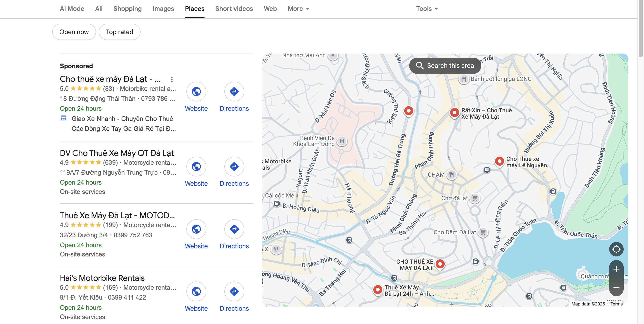Open Hai's Motorbike Rentals website icon
The width and height of the screenshot is (644, 324).
[196, 291]
